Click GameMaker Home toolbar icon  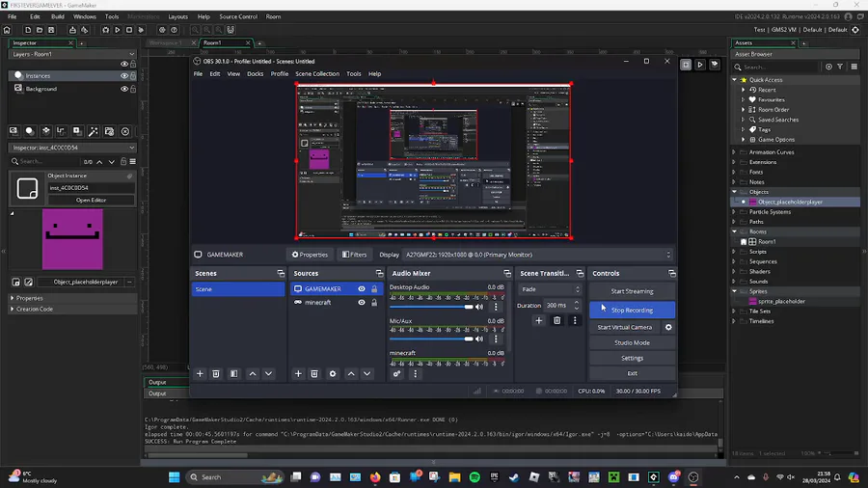click(7, 30)
